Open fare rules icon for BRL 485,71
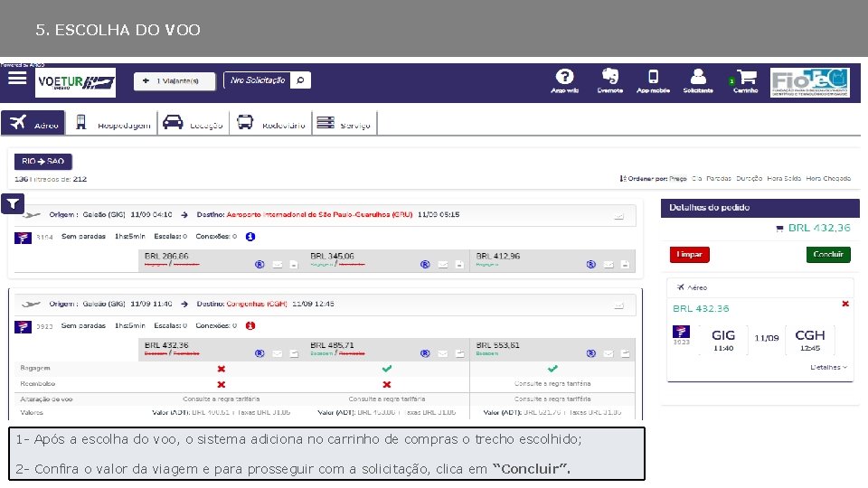This screenshot has height=488, width=868. click(x=425, y=353)
